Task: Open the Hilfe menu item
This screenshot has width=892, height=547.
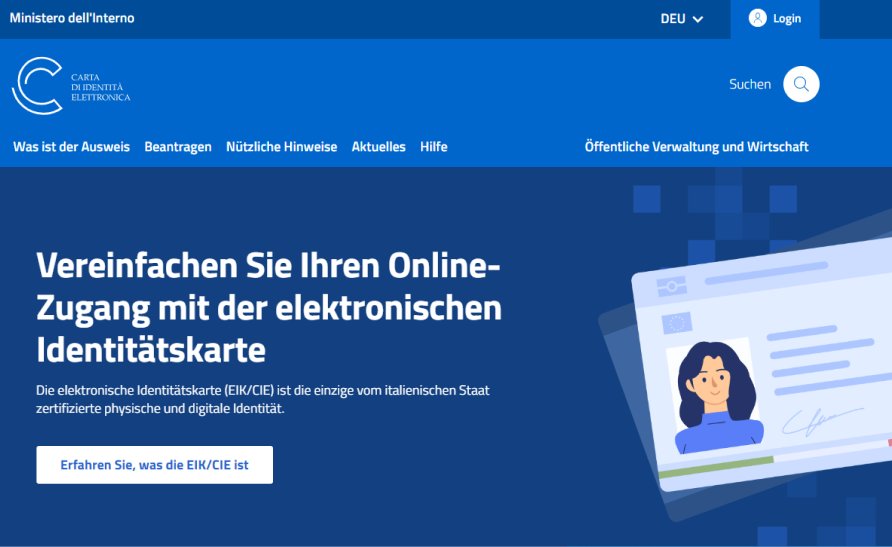Action: pyautogui.click(x=433, y=147)
